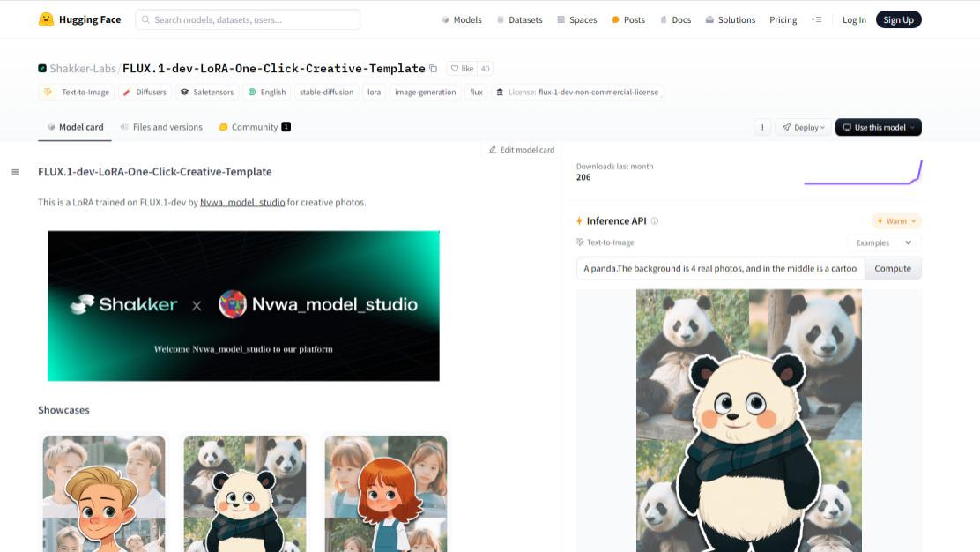This screenshot has width=980, height=552.
Task: Open the Deploy dropdown
Action: [804, 127]
